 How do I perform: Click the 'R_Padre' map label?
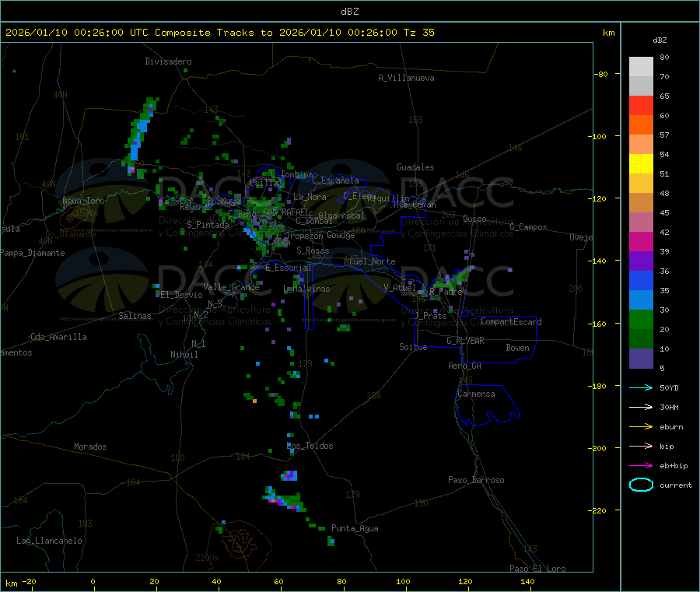tap(446, 292)
